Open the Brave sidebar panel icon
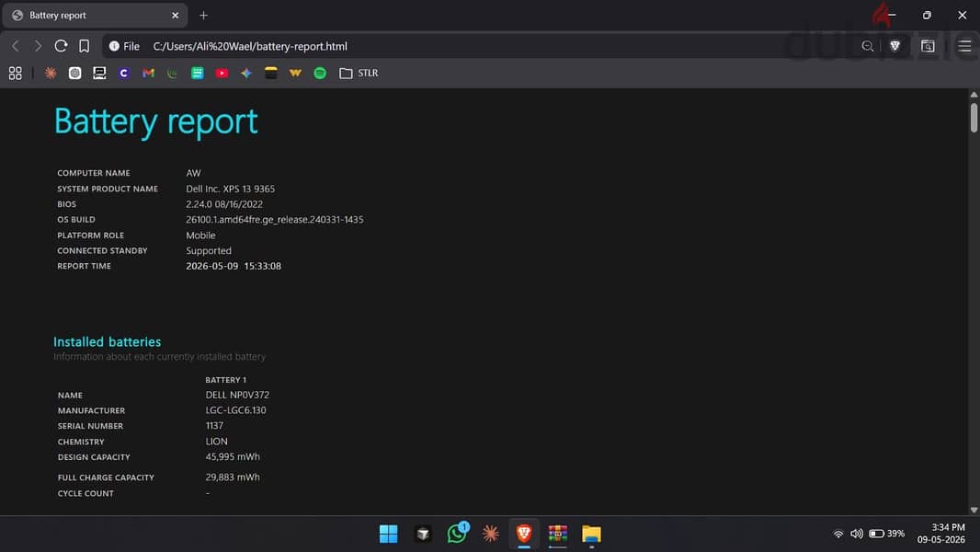Image resolution: width=980 pixels, height=552 pixels. [x=928, y=46]
